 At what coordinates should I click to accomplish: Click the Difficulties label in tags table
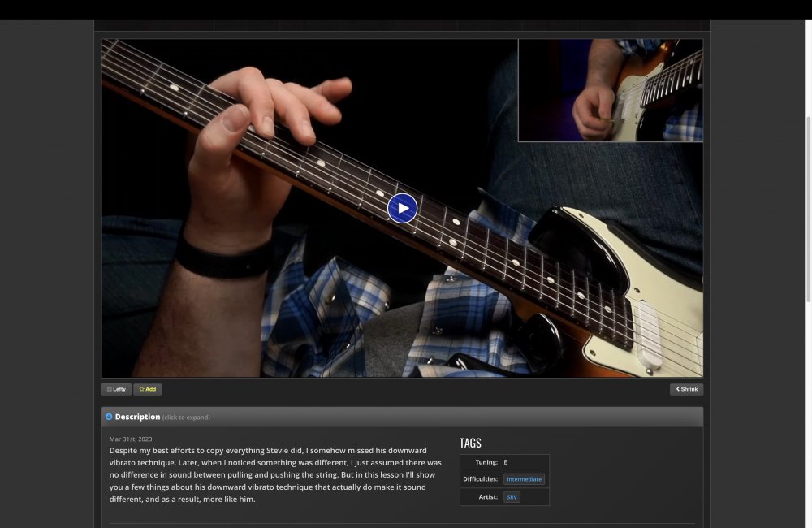tap(481, 479)
